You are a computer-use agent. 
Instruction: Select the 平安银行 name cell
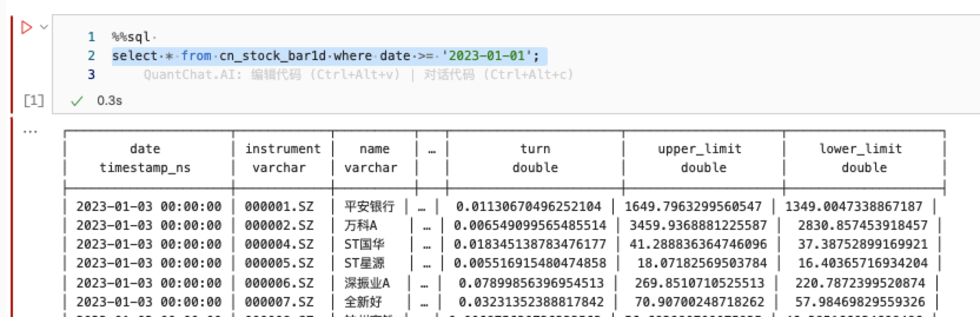point(369,207)
